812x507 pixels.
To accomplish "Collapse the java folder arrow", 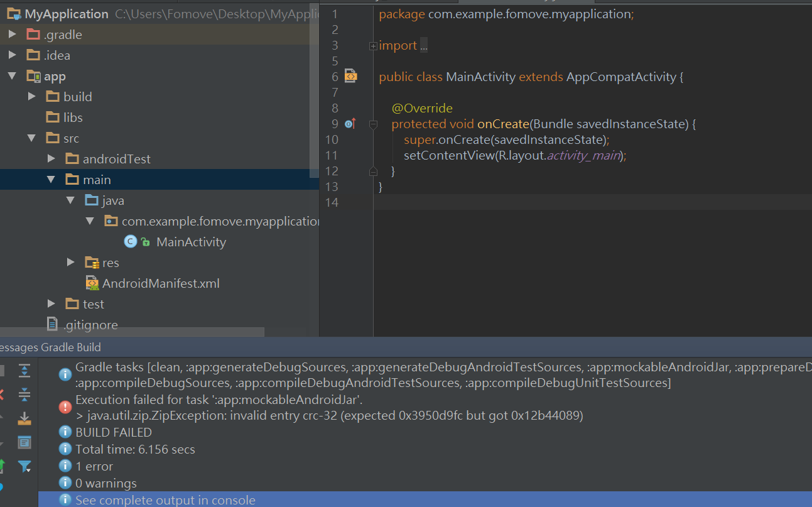I will 70,200.
